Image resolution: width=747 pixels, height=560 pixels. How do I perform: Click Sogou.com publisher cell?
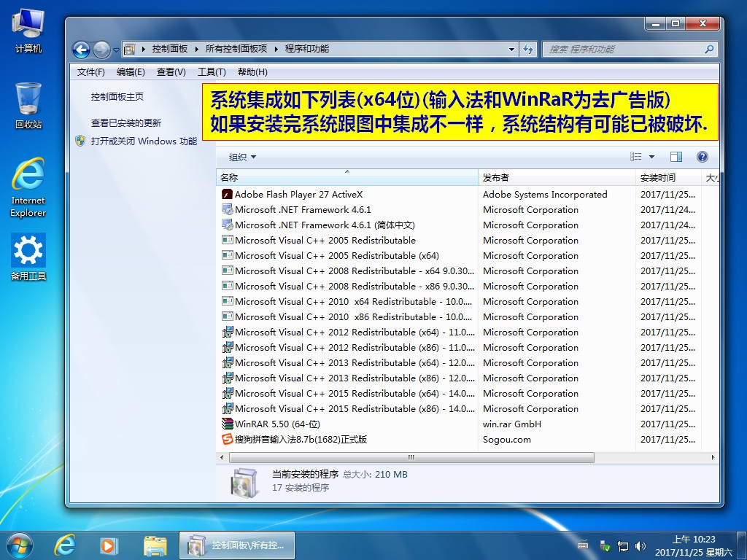pos(506,439)
